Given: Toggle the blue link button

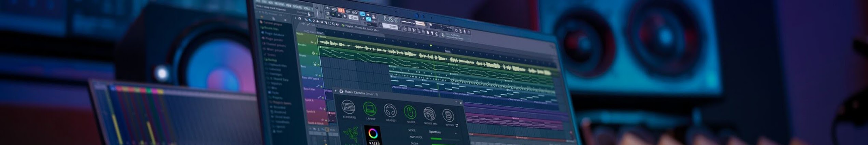Looking at the screenshot, I should [x=369, y=19].
